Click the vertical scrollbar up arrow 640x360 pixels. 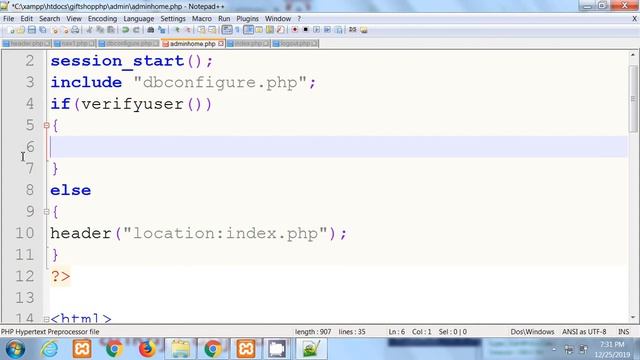633,55
